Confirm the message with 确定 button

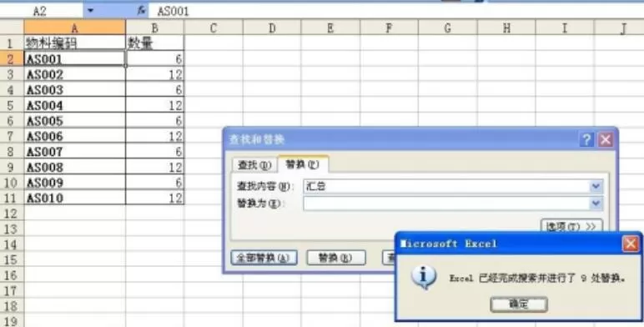pos(519,304)
